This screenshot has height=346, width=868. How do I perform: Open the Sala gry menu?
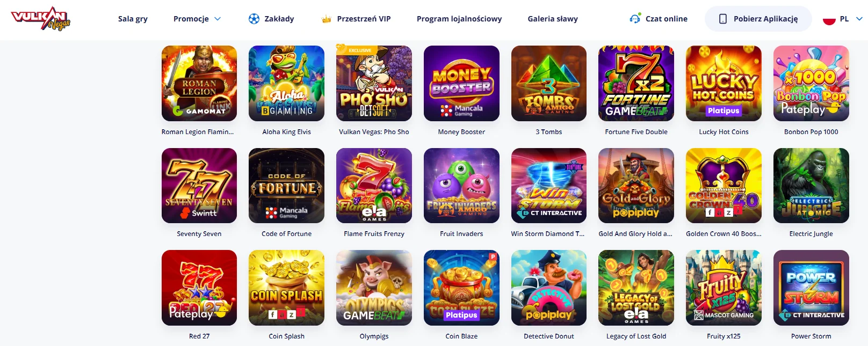coord(133,19)
